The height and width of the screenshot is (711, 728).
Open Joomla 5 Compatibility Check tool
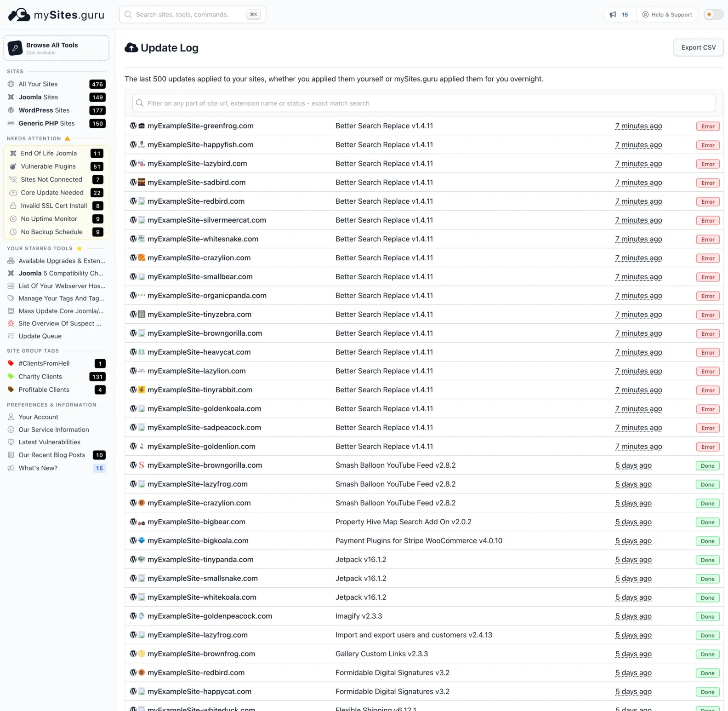tap(57, 273)
